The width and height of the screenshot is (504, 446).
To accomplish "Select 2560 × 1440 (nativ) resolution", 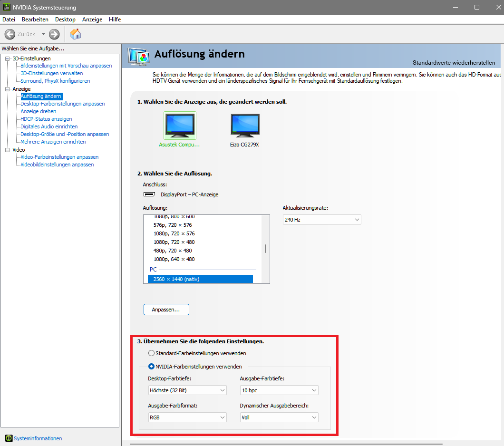I will [200, 279].
